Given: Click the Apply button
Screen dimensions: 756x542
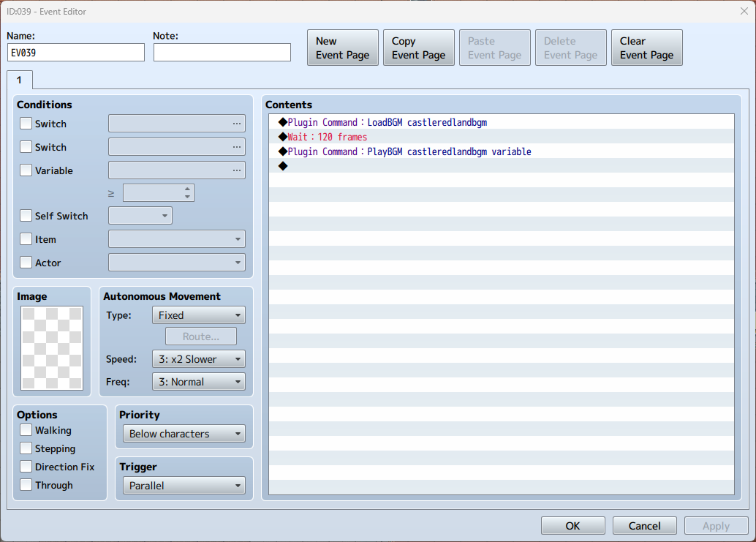Looking at the screenshot, I should [x=716, y=526].
